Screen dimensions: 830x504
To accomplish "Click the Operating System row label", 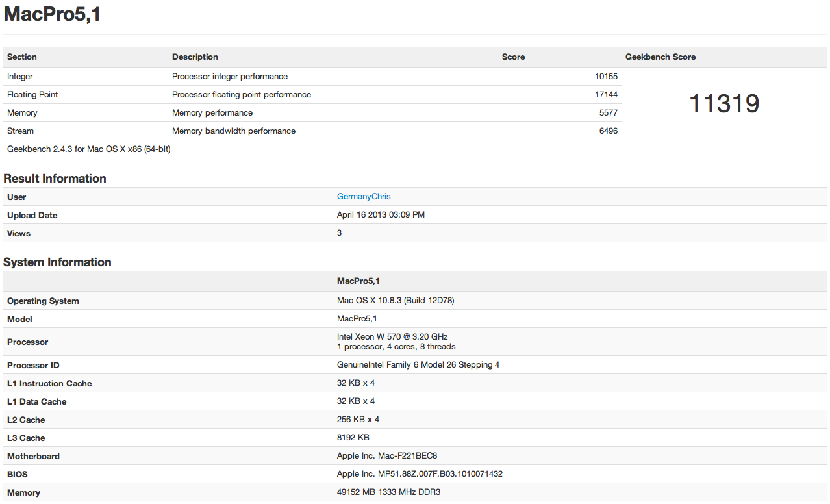I will coord(43,301).
